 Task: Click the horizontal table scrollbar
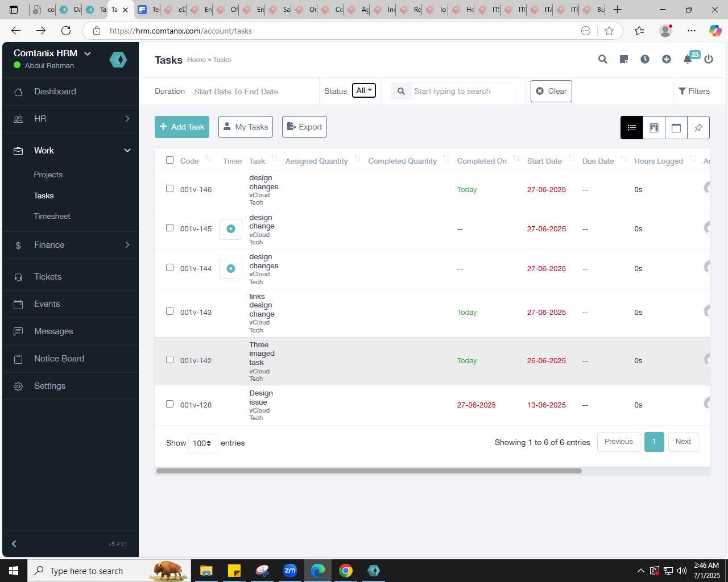tap(369, 471)
